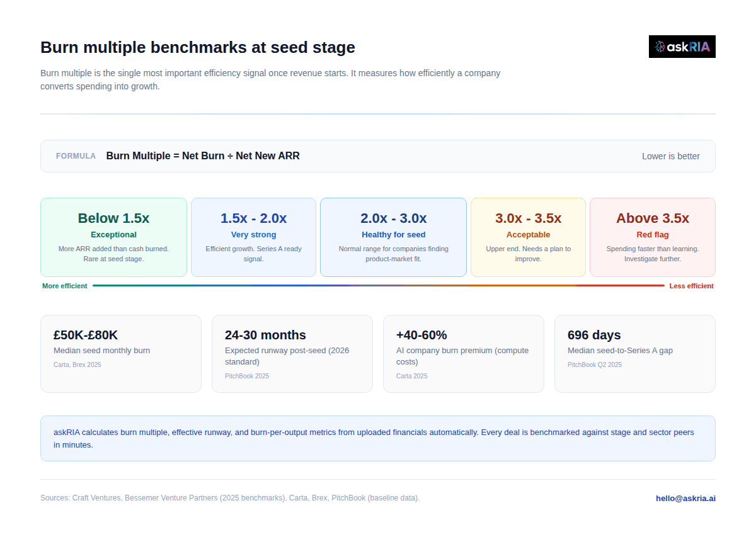The image size is (756, 537).
Task: Click the Burn Multiple formula text
Action: (203, 156)
